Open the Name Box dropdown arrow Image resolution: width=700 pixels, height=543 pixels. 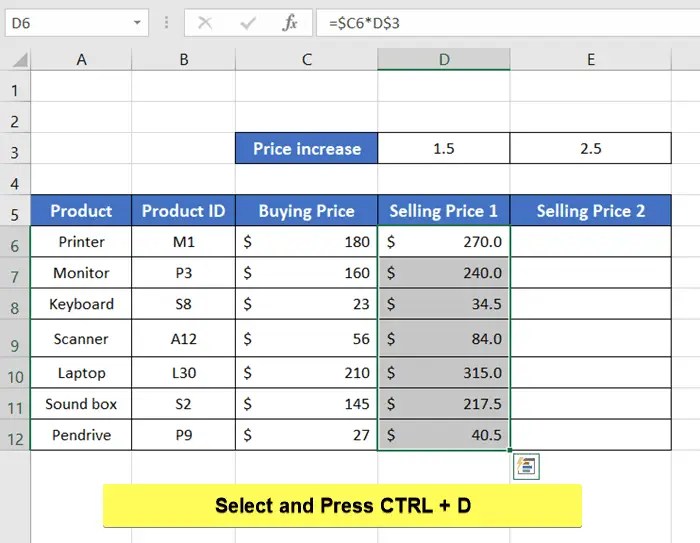click(137, 22)
